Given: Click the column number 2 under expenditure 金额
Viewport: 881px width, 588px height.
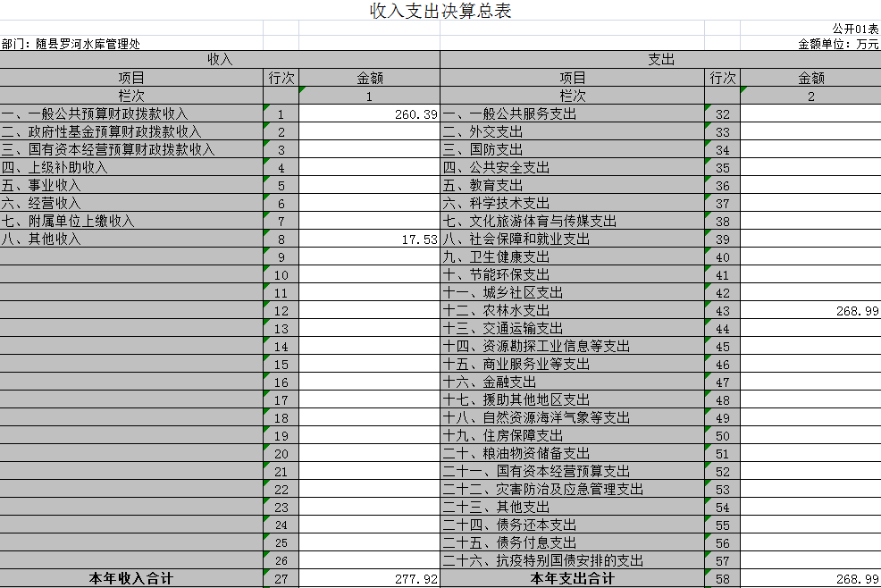Looking at the screenshot, I should [x=810, y=97].
